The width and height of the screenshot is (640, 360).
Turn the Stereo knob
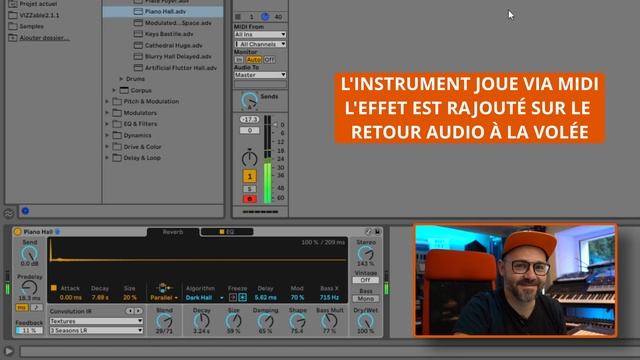(365, 253)
